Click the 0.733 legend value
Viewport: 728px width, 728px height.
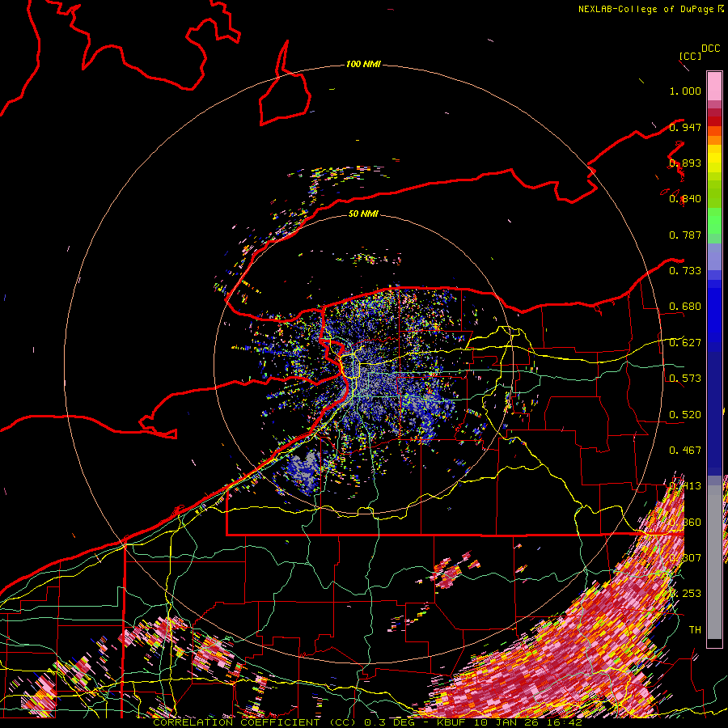click(685, 271)
